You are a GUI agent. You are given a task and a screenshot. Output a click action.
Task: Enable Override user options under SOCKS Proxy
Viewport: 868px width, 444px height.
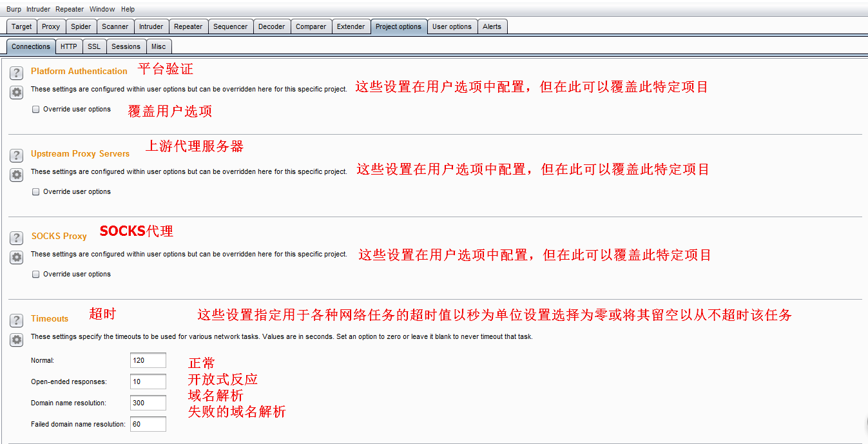pos(36,275)
